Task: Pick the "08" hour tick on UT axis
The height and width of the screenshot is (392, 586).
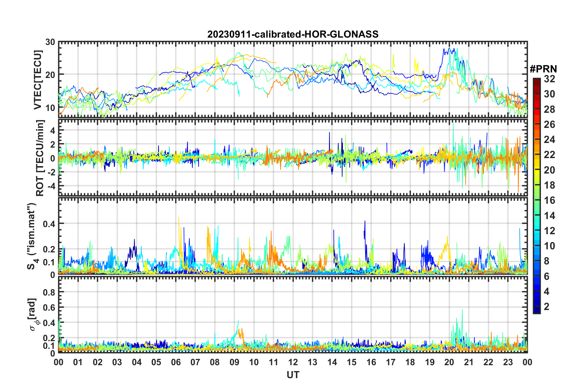Action: (215, 362)
